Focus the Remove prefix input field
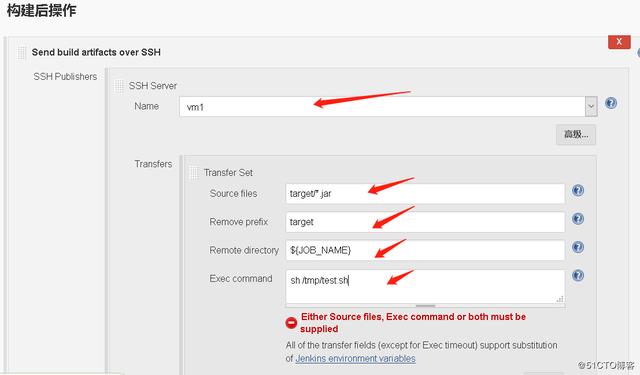Viewport: 640px width, 375px height. (x=425, y=222)
